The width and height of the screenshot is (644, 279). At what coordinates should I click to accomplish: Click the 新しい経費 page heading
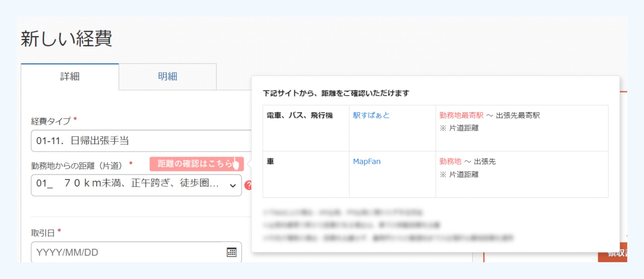pos(66,38)
